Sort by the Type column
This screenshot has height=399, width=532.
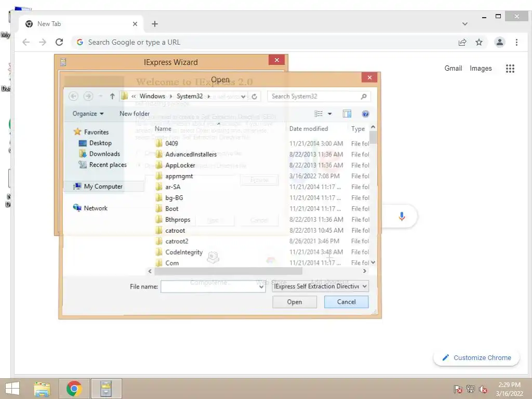click(x=358, y=129)
